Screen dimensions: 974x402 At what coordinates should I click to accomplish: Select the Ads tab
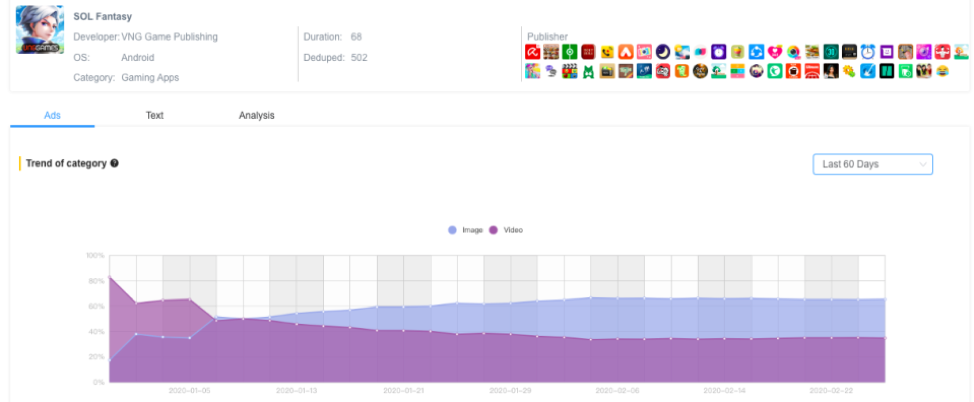click(x=52, y=115)
